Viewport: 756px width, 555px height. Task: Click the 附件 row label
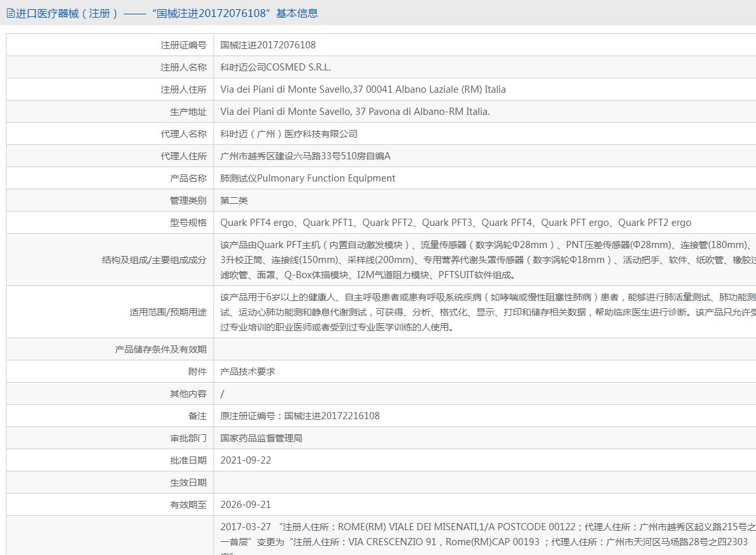[197, 372]
